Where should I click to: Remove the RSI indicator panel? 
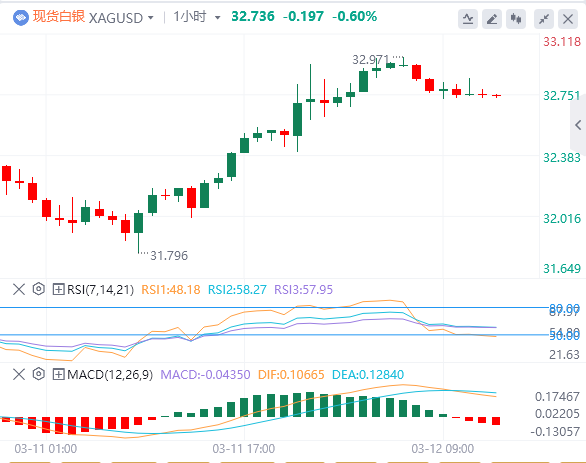coord(19,289)
